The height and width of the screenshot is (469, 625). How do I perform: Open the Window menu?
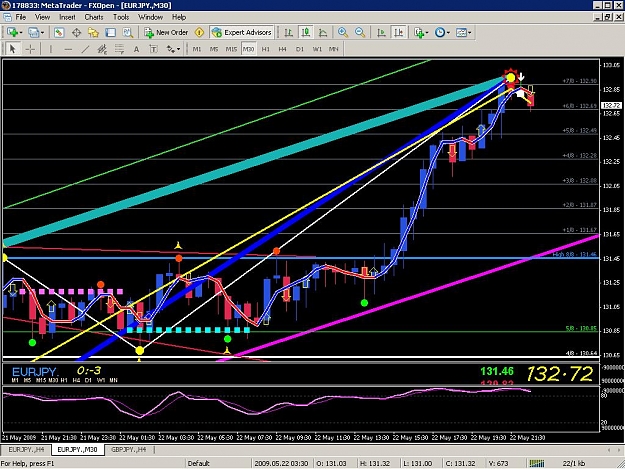click(x=150, y=17)
